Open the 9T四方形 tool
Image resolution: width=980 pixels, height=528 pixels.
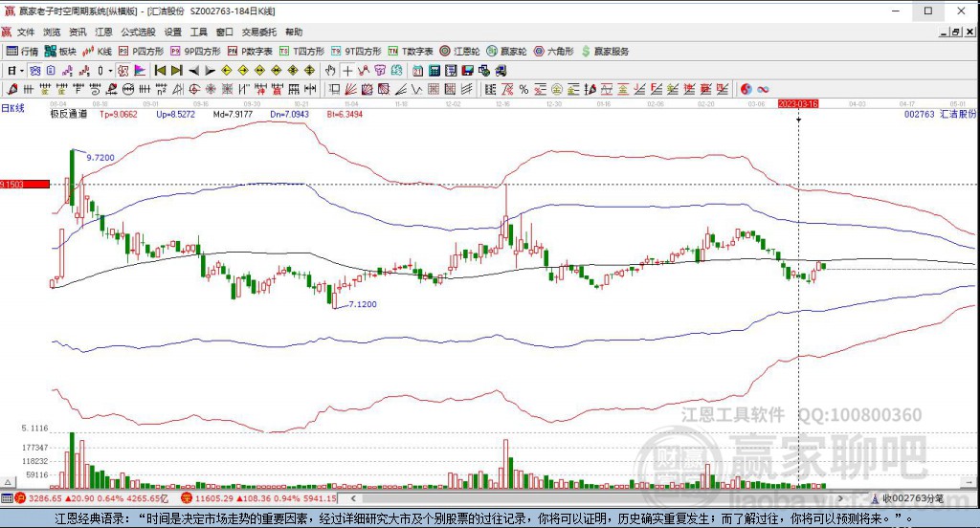[356, 52]
